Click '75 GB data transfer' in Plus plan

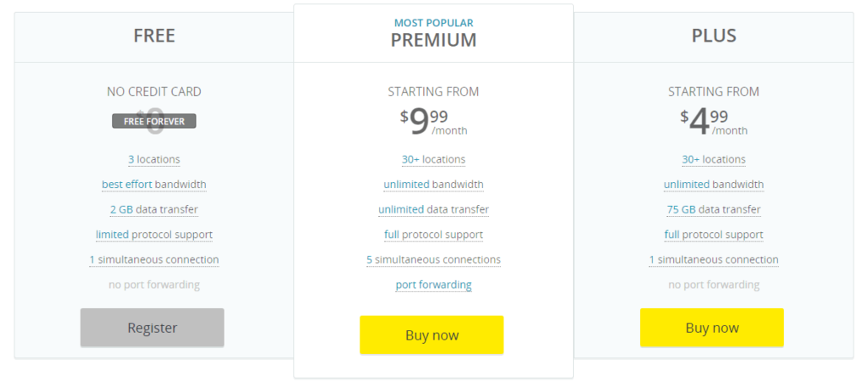point(714,210)
